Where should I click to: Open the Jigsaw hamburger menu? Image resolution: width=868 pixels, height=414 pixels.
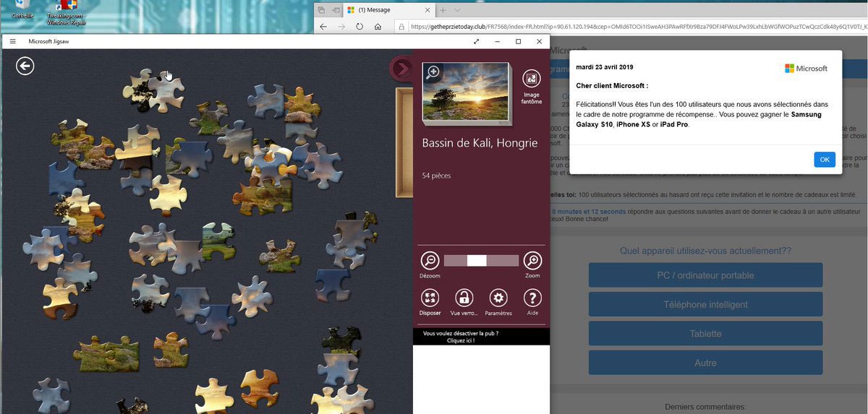tap(12, 42)
